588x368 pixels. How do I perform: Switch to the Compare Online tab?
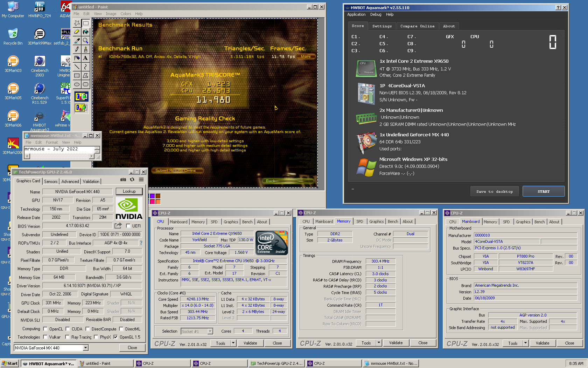[x=417, y=26]
